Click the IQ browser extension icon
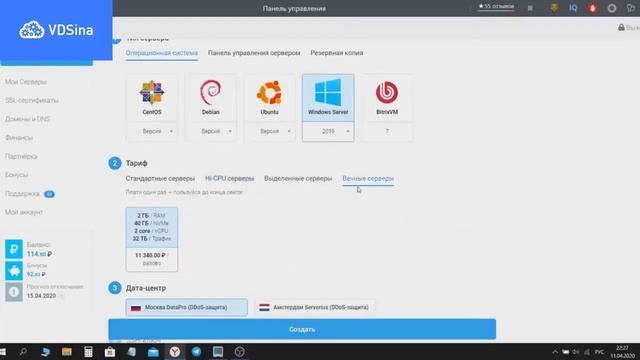Viewport: 640px width, 360px height. (x=573, y=8)
